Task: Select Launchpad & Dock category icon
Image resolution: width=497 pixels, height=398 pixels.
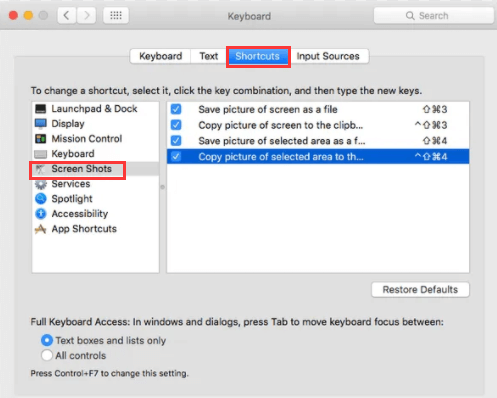Action: (41, 109)
